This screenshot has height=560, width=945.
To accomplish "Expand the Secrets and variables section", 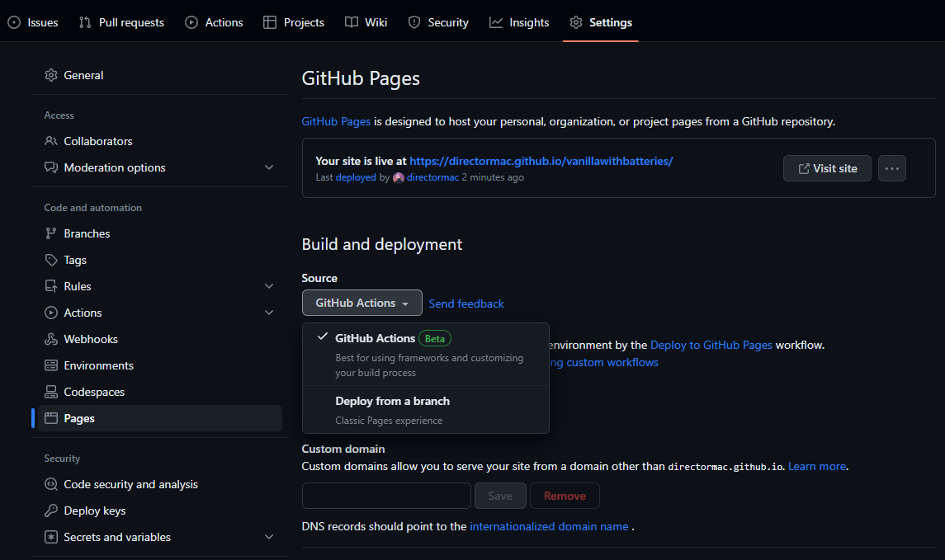I will point(269,536).
